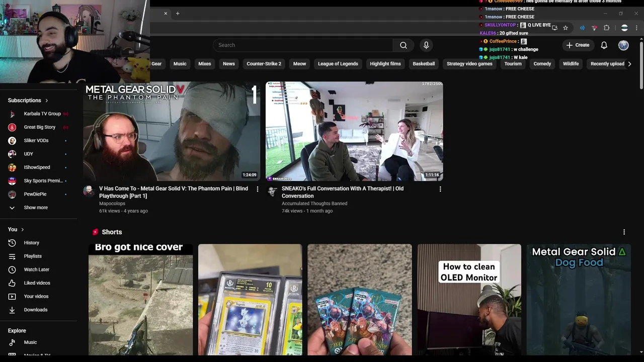Viewport: 644px width, 362px height.
Task: Select the Wildlife chip
Action: (x=571, y=64)
